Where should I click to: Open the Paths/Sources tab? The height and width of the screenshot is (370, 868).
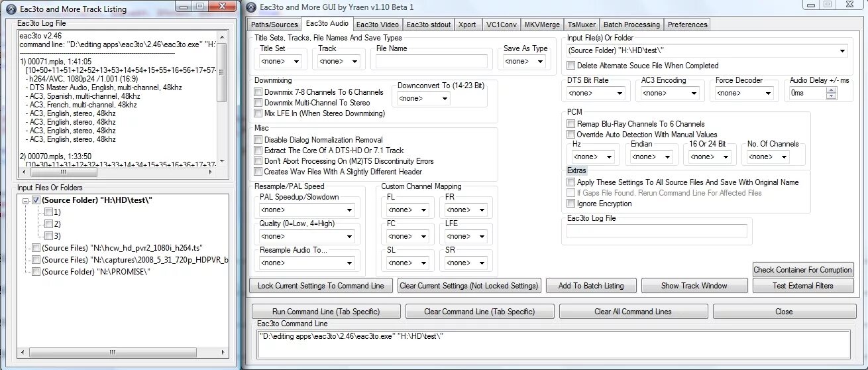pyautogui.click(x=274, y=25)
